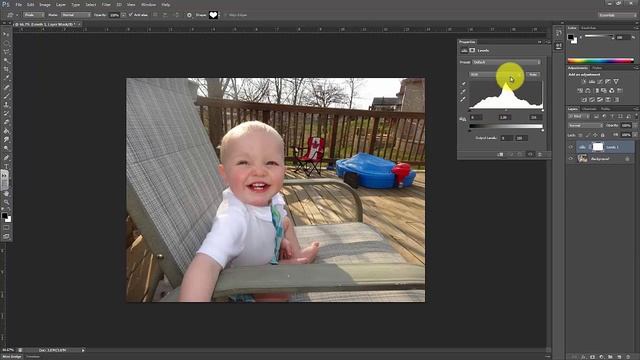Select the Pen tool

pos(6,158)
